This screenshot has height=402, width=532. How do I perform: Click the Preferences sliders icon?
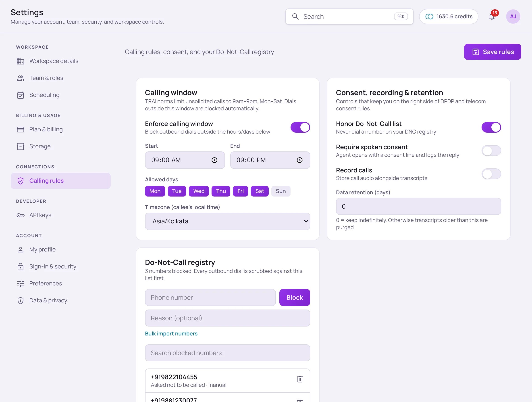coord(21,284)
